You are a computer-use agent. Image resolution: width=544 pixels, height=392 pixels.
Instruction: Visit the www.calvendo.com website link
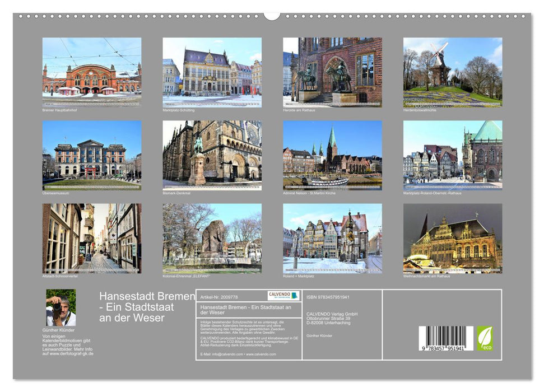pos(261,354)
